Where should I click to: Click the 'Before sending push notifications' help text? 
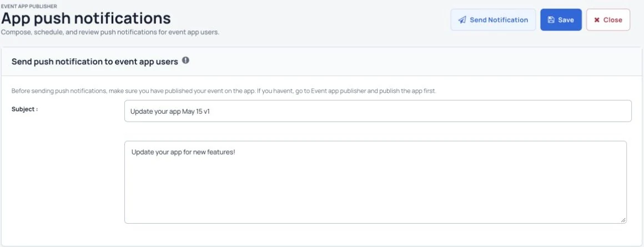(x=223, y=90)
